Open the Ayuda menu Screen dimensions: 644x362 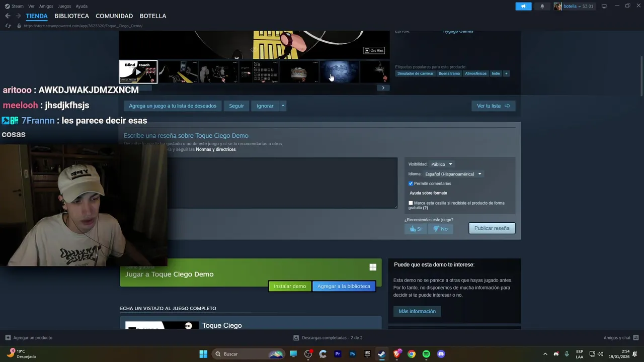(82, 6)
